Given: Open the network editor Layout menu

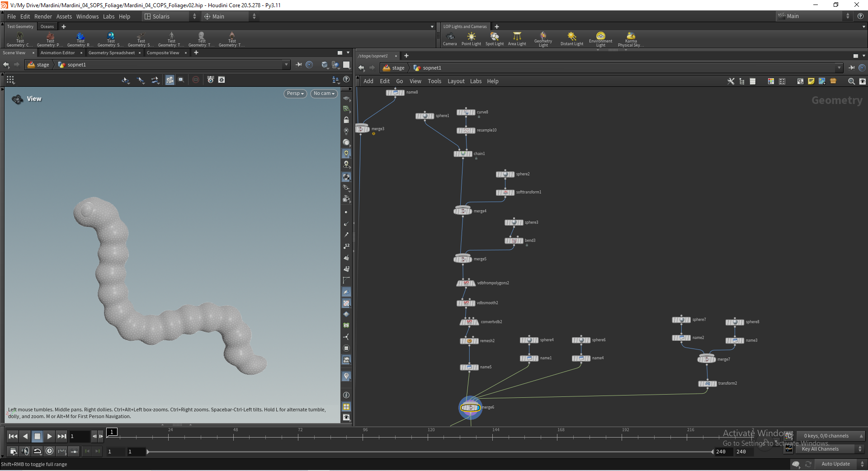Looking at the screenshot, I should pos(456,81).
